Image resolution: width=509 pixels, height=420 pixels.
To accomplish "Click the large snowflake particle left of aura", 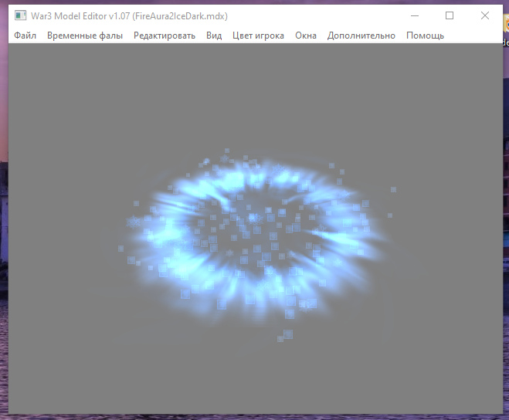I will 133,222.
